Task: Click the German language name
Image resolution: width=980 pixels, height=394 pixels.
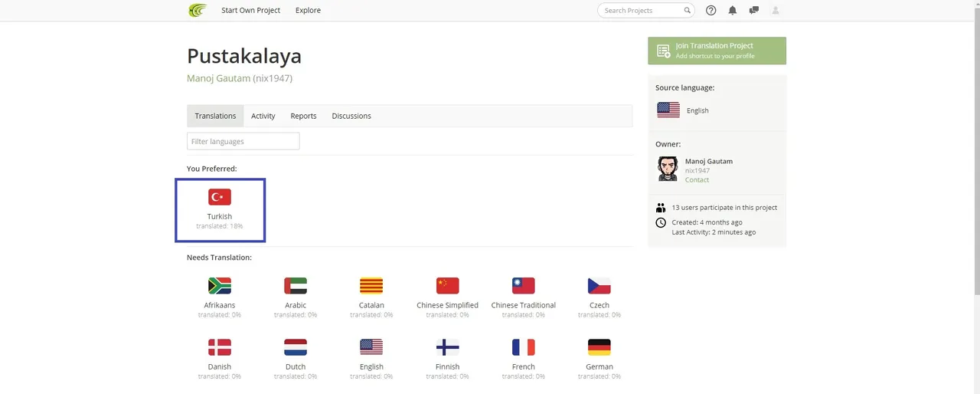Action: (599, 366)
